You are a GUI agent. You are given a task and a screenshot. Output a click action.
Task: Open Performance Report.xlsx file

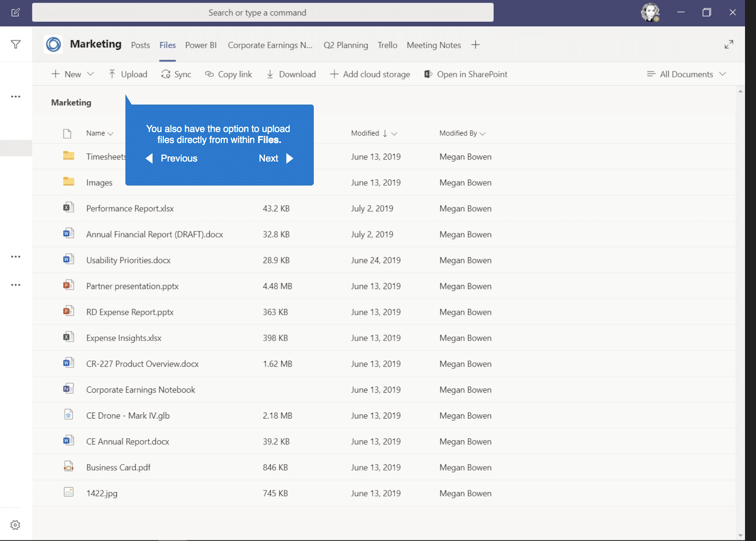point(130,208)
